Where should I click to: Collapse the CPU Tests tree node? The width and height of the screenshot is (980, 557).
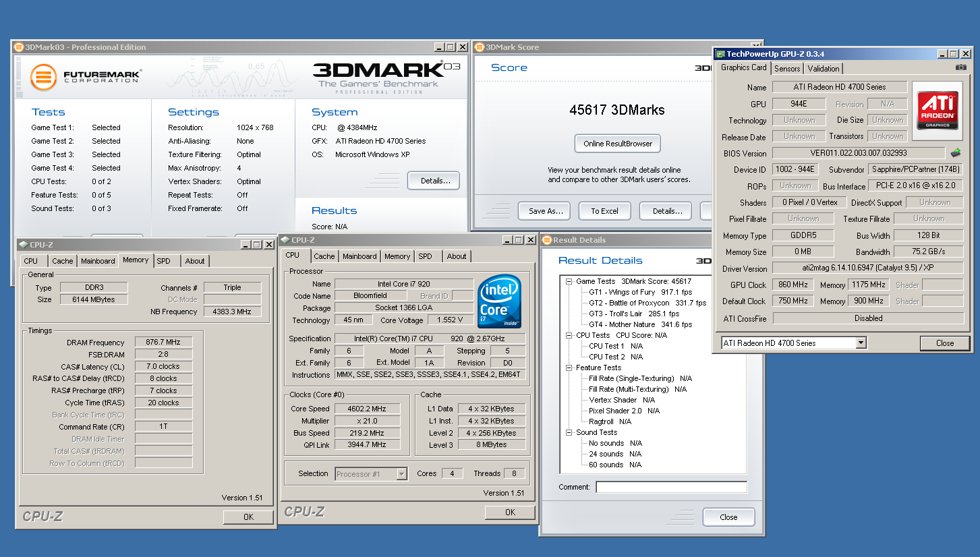[569, 335]
